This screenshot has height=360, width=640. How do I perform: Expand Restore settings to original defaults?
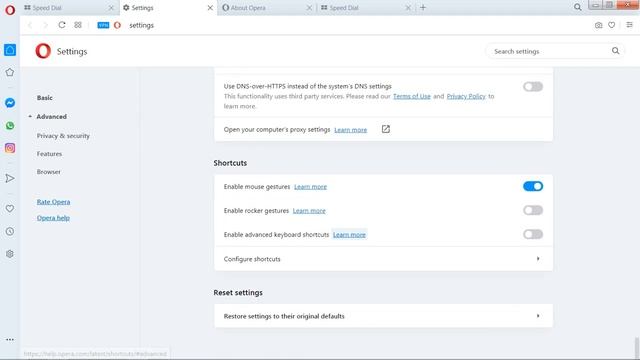(x=383, y=316)
